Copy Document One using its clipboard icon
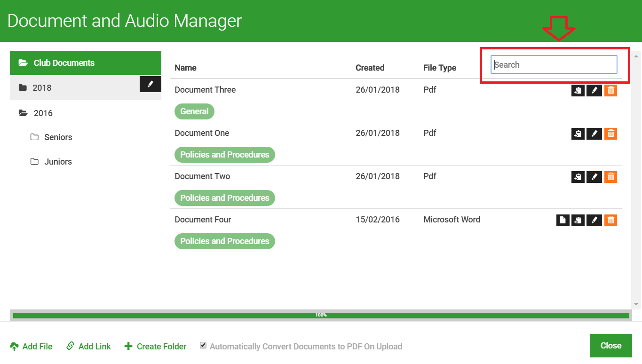The width and height of the screenshot is (642, 364). [x=578, y=134]
